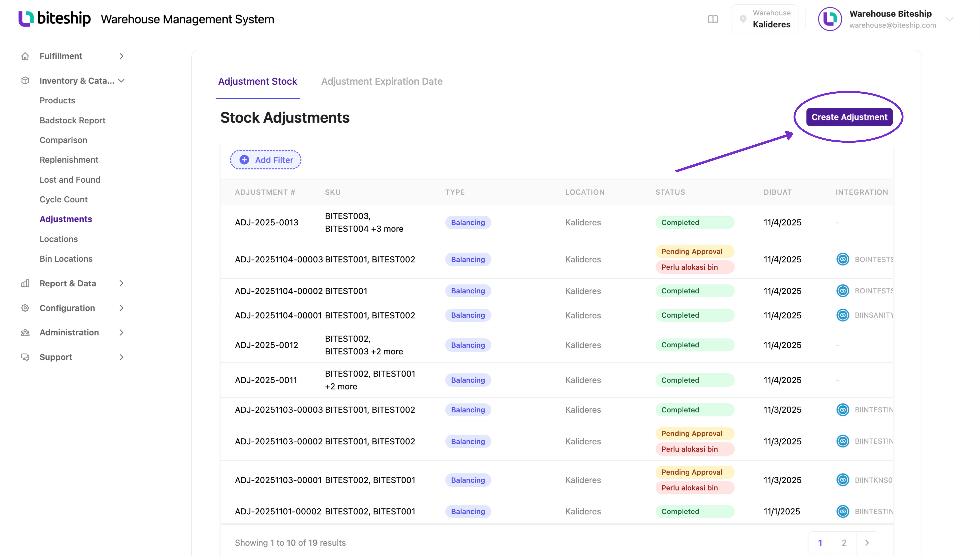
Task: Expand the Report & Data chevron
Action: (x=121, y=283)
